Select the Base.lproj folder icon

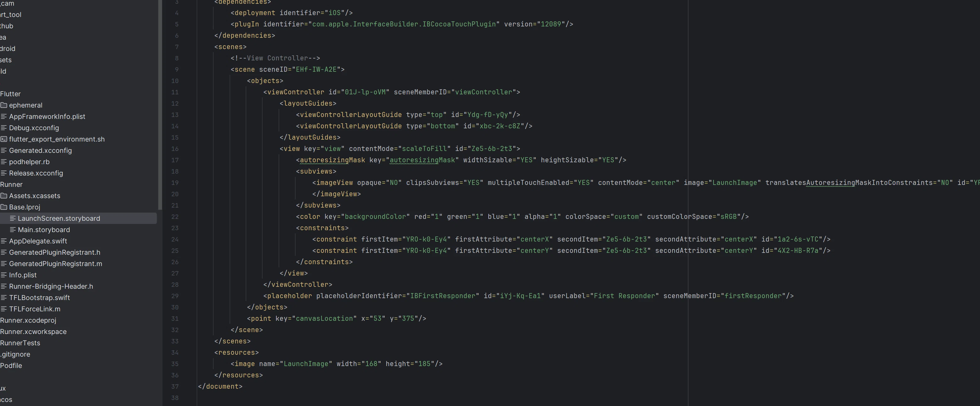pos(4,207)
